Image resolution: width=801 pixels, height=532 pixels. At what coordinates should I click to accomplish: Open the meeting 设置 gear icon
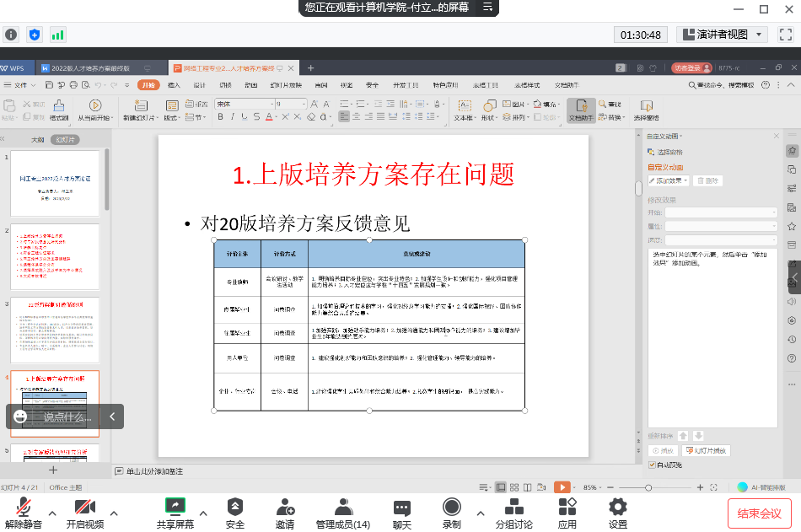[618, 507]
